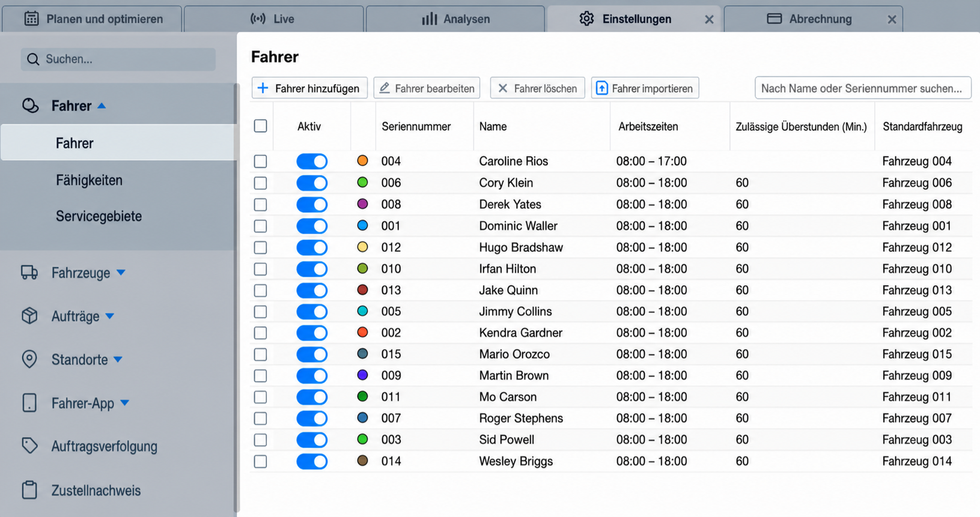Click the Arbeitszeiten column header
The height and width of the screenshot is (517, 980).
(648, 127)
